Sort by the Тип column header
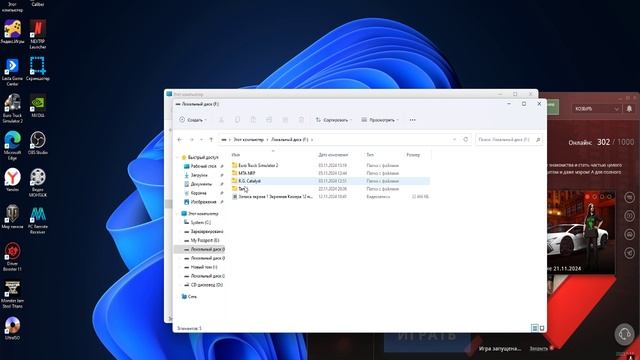Viewport: 640px width, 360px height. [370, 155]
